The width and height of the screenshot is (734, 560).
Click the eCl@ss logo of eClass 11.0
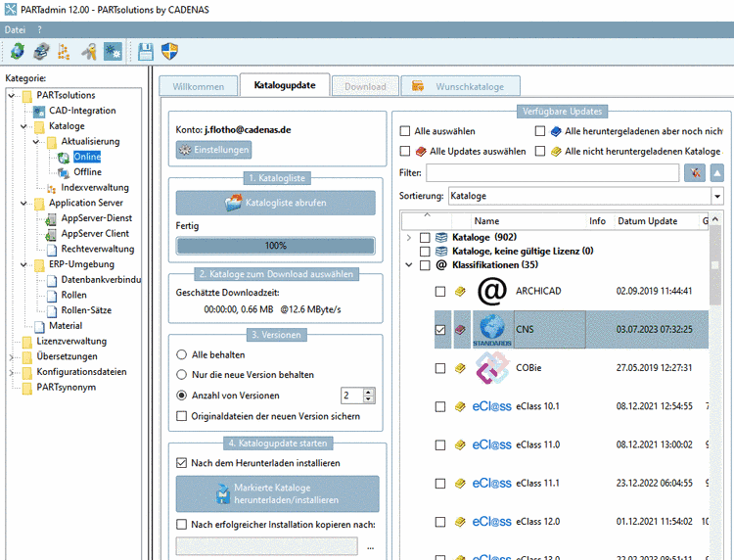point(491,444)
